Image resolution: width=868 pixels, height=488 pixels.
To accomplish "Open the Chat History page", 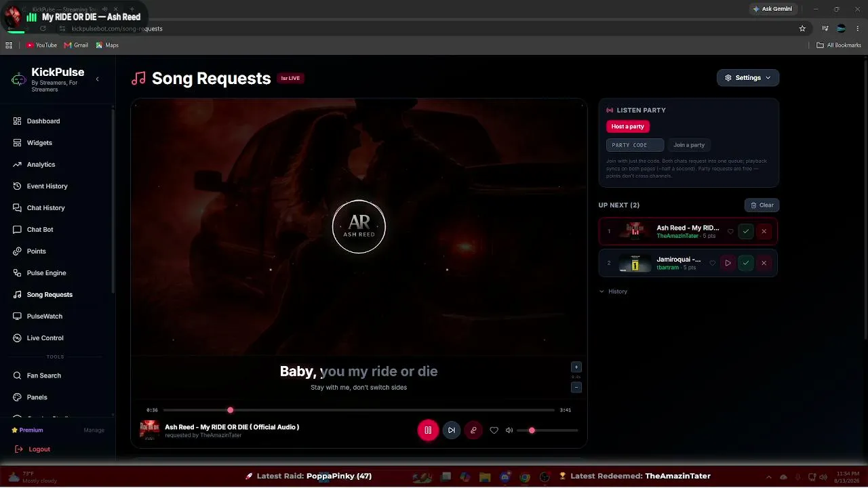I will click(45, 208).
